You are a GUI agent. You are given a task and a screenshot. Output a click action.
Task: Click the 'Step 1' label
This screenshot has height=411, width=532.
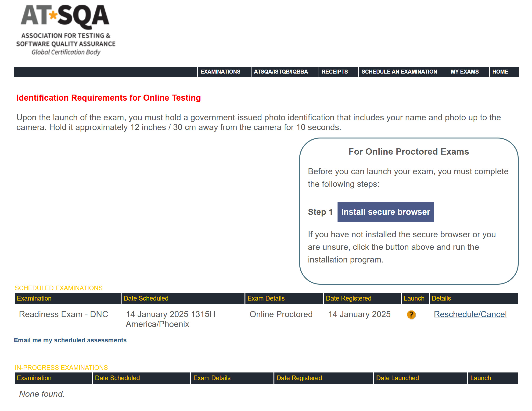[x=320, y=212]
